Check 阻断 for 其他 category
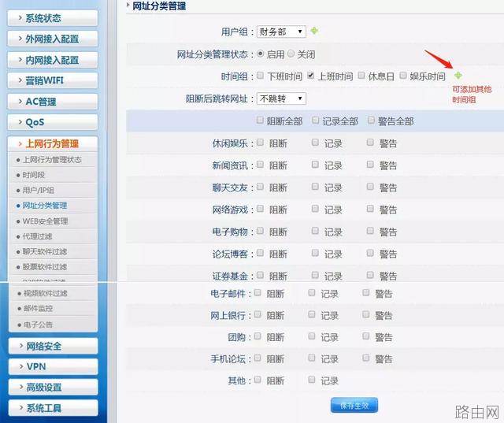This screenshot has width=504, height=423. tap(258, 380)
